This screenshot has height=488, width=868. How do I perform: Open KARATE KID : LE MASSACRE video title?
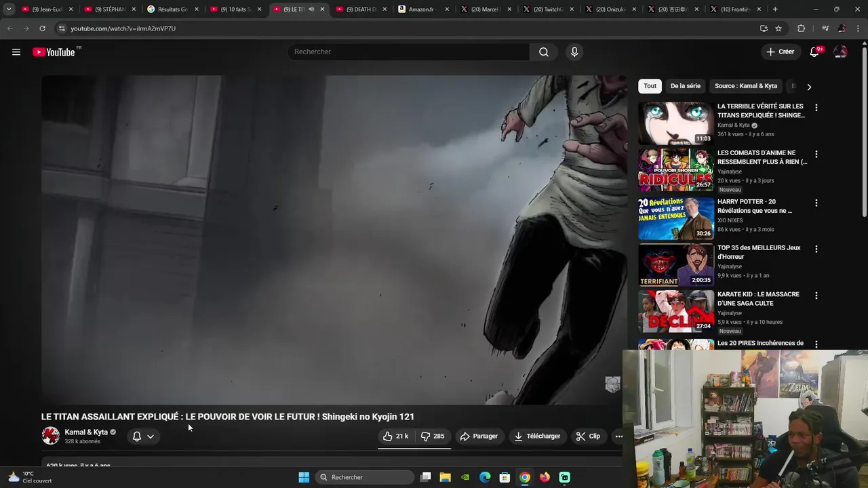coord(758,299)
